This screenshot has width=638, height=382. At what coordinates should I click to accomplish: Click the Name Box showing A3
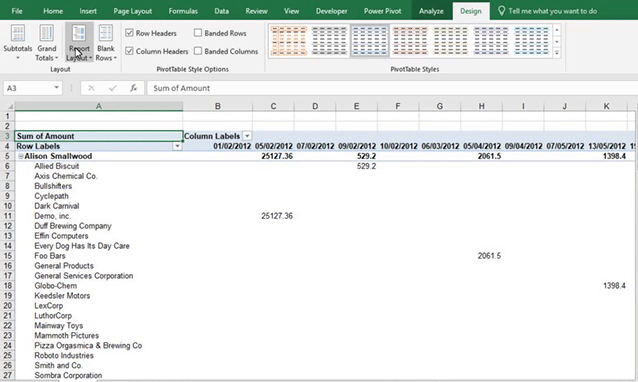click(28, 88)
